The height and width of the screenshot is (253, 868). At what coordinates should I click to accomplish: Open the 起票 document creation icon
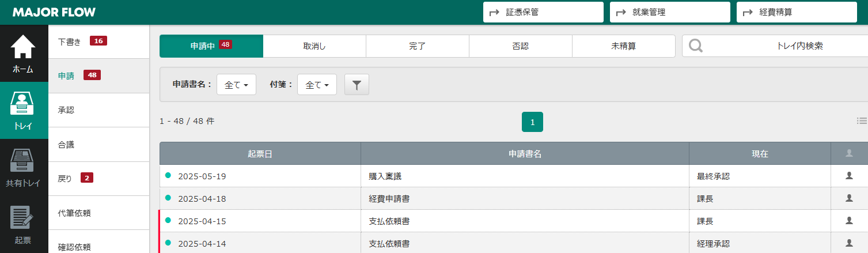24,224
